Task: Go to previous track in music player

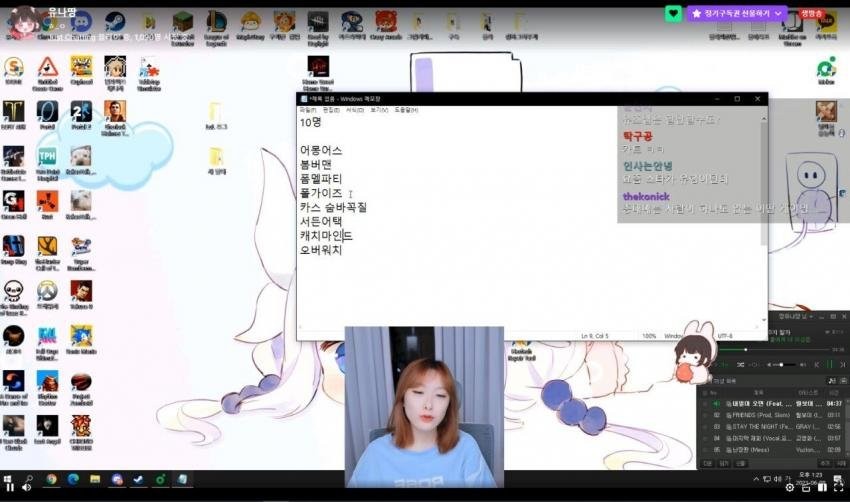Action: pos(817,365)
